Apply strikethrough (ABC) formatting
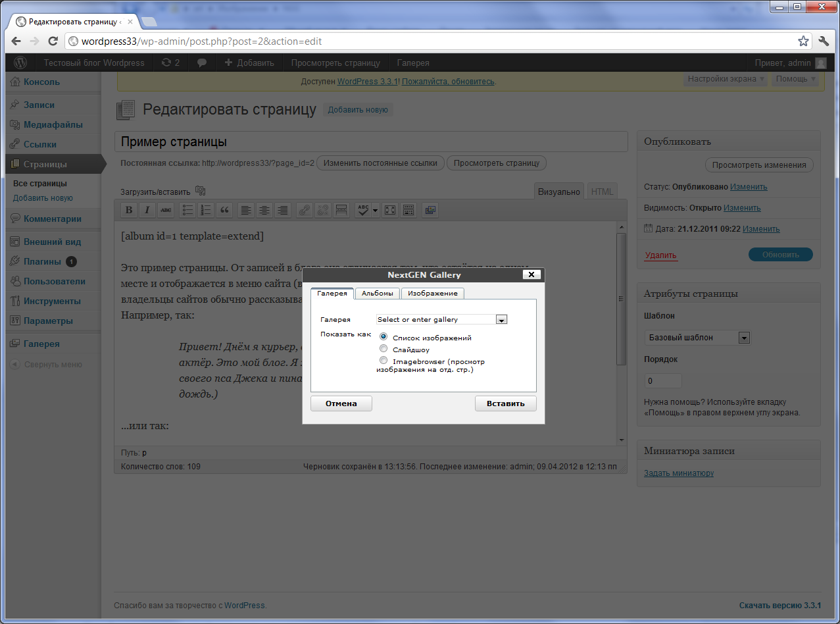This screenshot has height=624, width=840. [x=166, y=211]
